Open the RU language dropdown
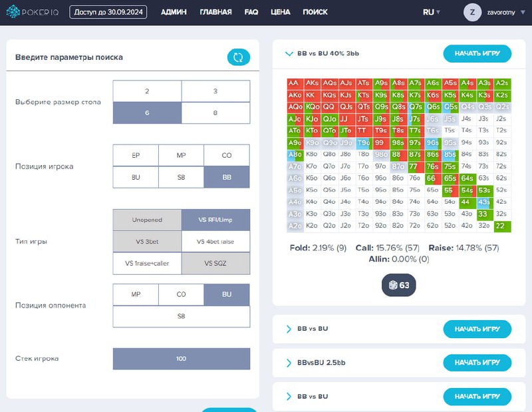Screen dimensions: 532x412 pos(431,12)
